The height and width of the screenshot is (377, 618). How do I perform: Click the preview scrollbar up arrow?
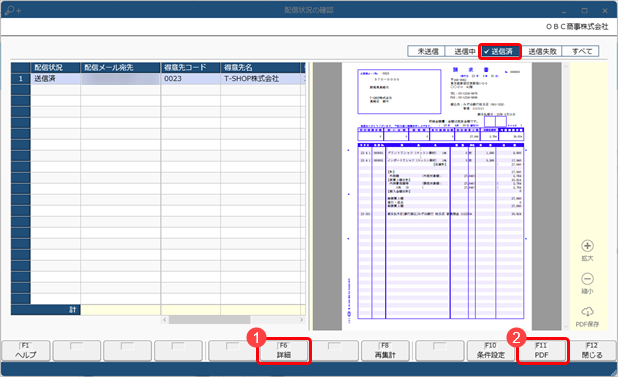pyautogui.click(x=566, y=67)
